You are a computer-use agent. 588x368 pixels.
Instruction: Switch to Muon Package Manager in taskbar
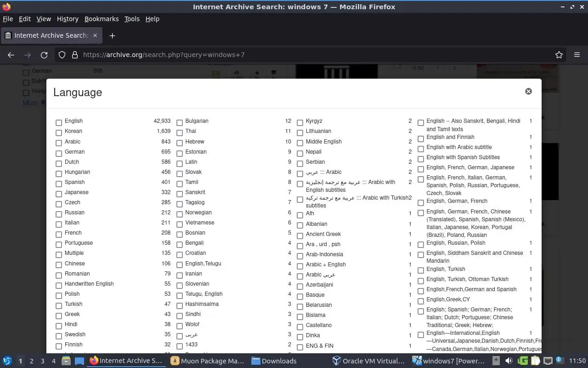coord(207,361)
